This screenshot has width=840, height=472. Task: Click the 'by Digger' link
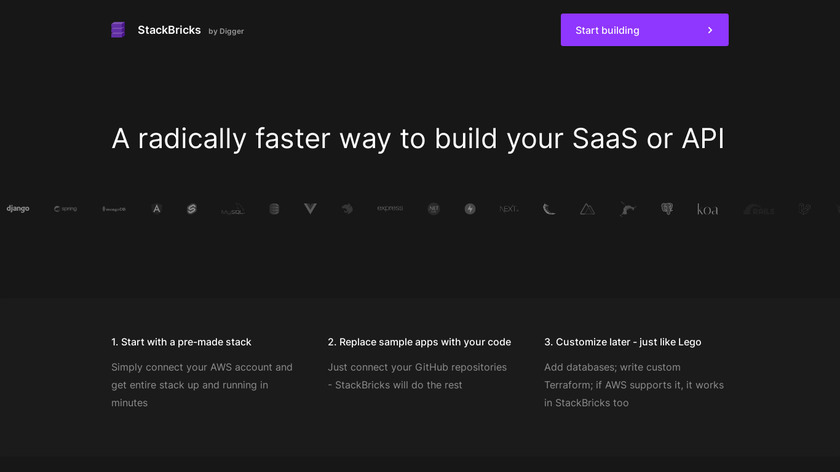click(226, 31)
